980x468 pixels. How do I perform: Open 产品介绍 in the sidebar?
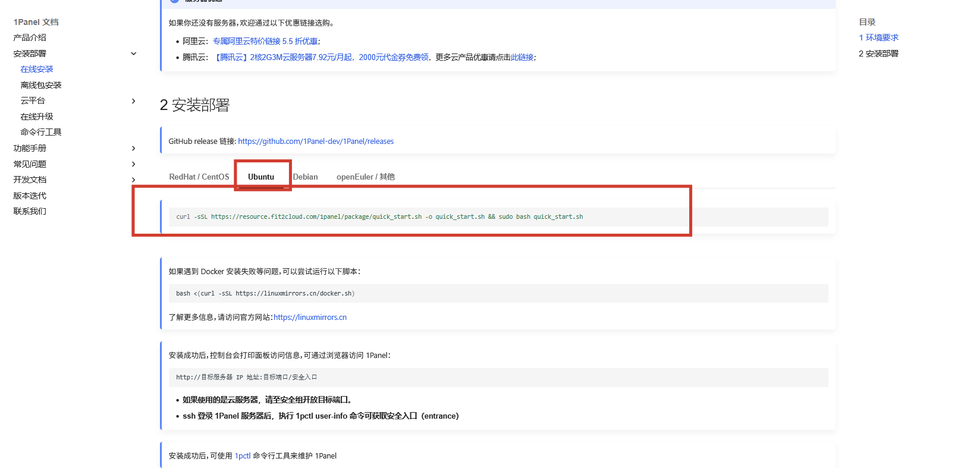tap(30, 37)
